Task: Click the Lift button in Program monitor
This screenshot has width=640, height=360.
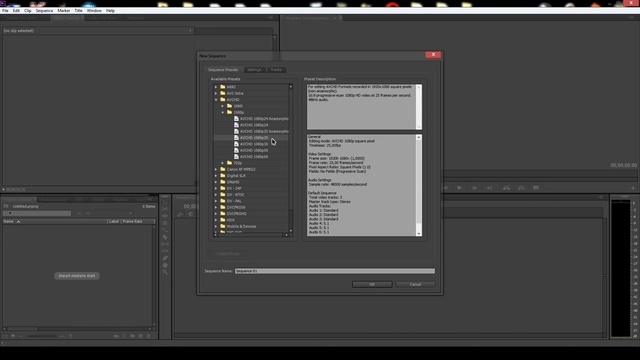Action: 507,188
